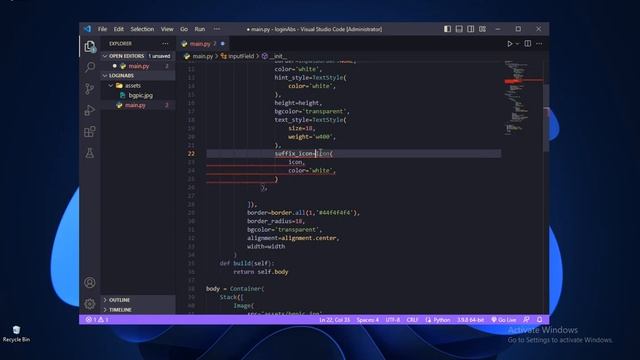Screen dimensions: 640x360
Task: Open notifications bell in status bar
Action: click(x=540, y=320)
